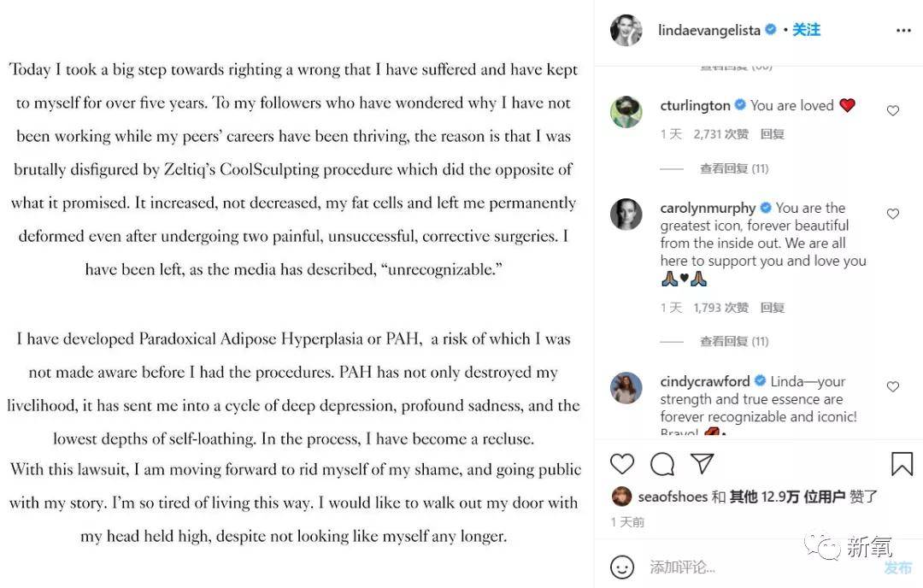
Task: Open cindycrawford's profile picture
Action: pos(626,388)
